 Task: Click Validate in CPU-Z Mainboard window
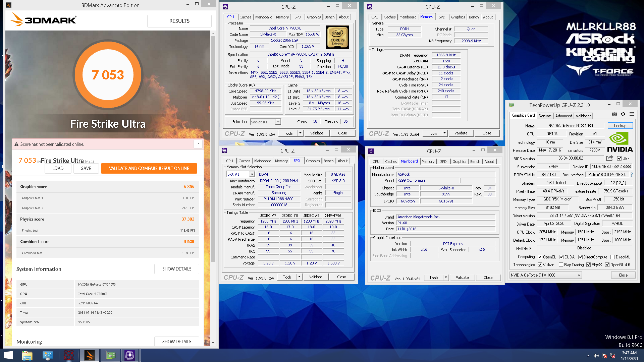[462, 278]
